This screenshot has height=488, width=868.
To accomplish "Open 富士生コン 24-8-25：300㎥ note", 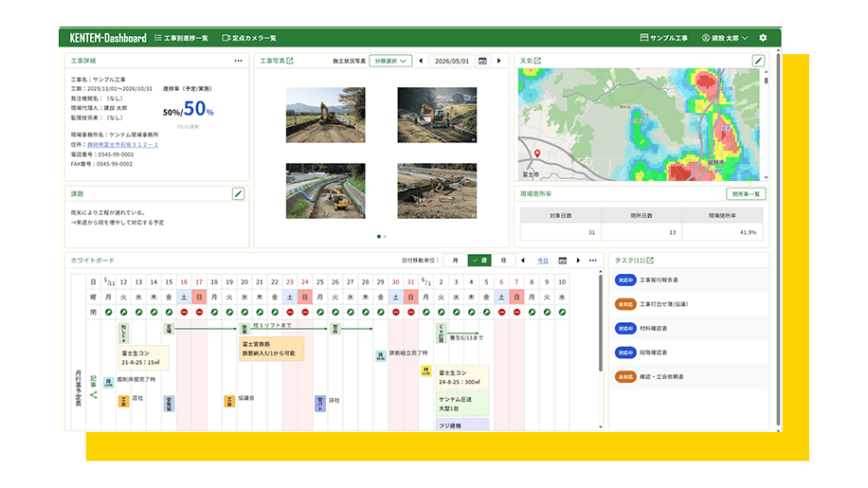I will [462, 377].
